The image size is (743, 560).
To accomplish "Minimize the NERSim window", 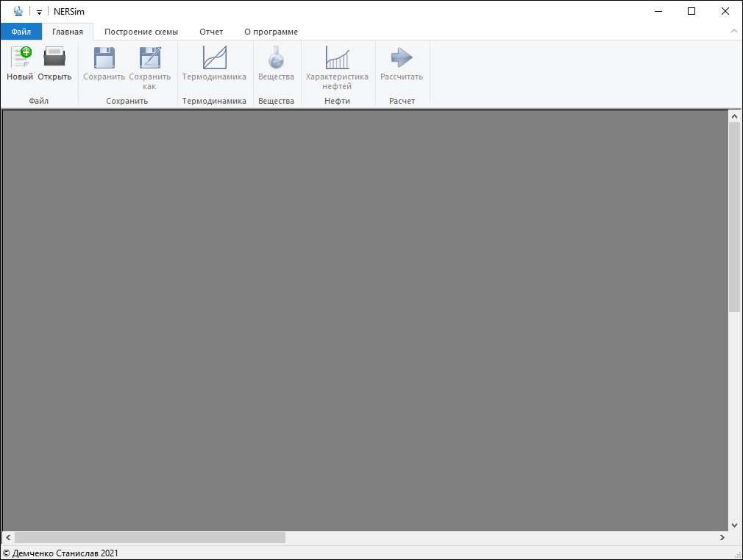I will tap(658, 11).
